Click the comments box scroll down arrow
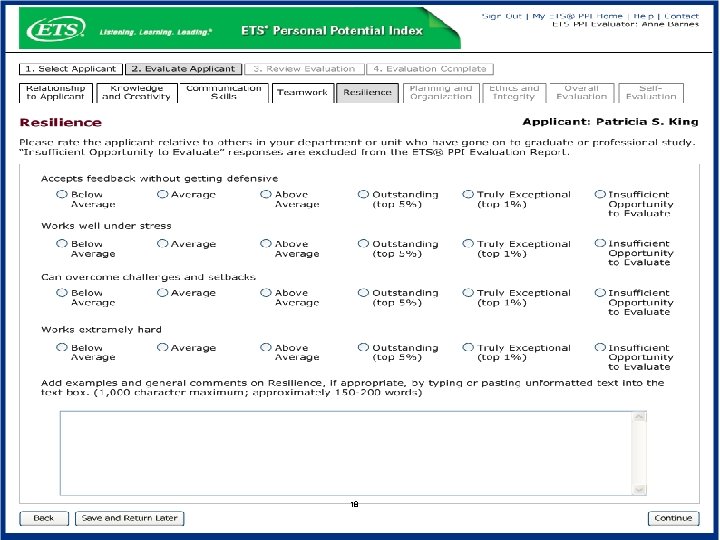Screen dimensions: 720x540 point(639,490)
